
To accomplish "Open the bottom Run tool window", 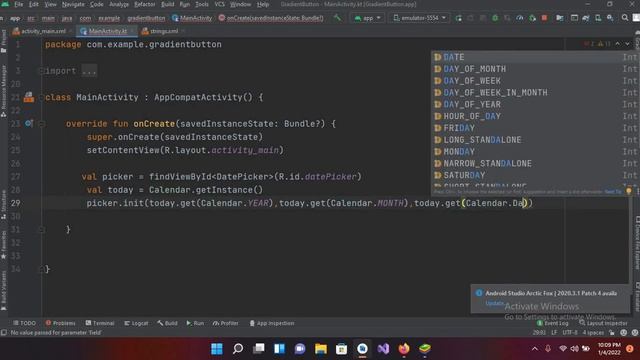I will pos(195,323).
